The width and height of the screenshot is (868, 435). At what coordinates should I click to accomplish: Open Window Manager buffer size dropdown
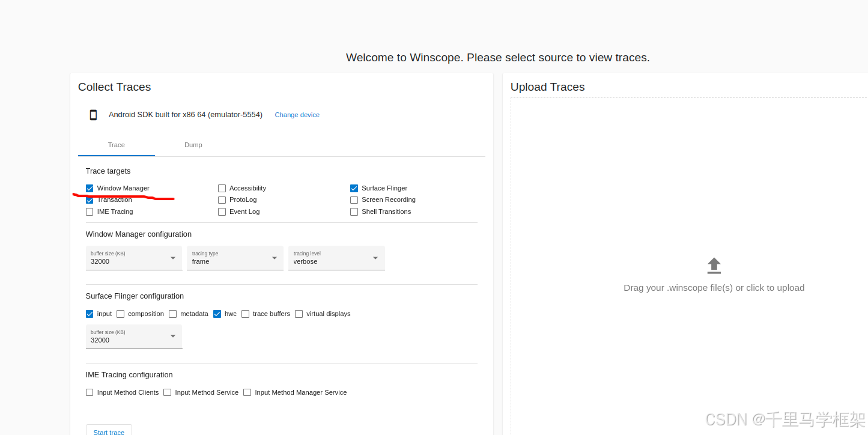[134, 258]
